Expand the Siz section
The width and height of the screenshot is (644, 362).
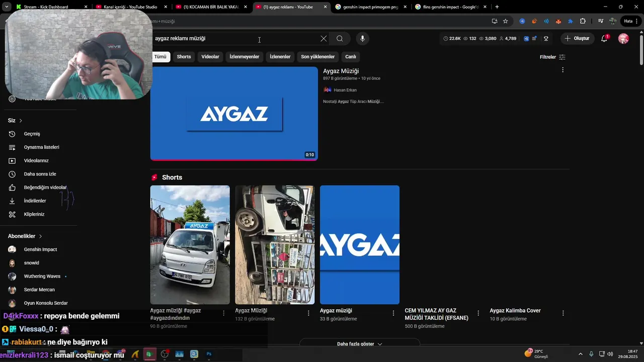click(15, 121)
